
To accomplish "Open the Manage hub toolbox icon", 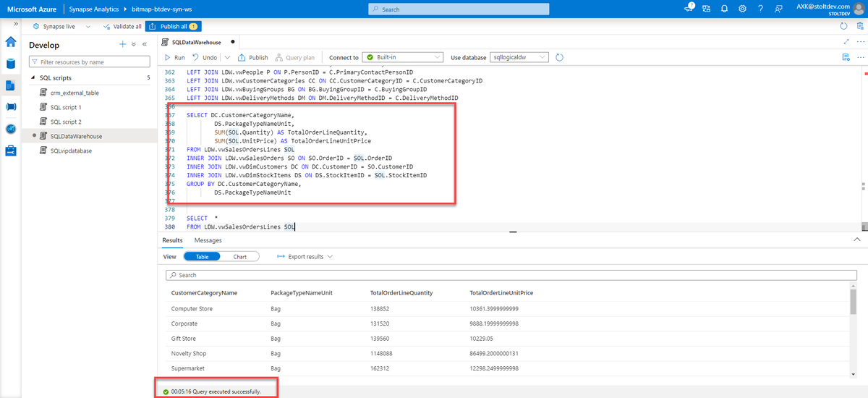I will (11, 151).
